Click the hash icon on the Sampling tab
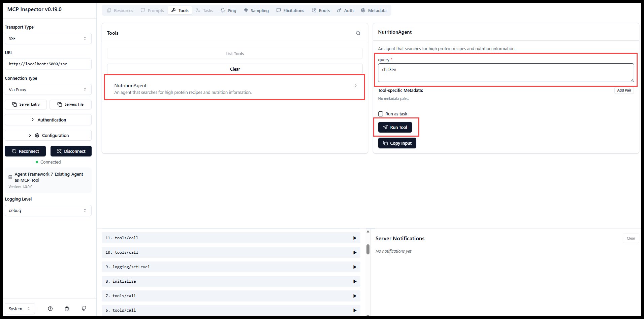Image resolution: width=644 pixels, height=319 pixels. [x=246, y=10]
